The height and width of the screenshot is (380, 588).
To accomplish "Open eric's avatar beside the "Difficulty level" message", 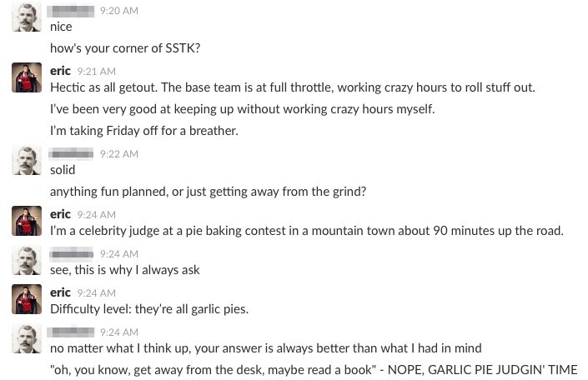I will pos(26,299).
